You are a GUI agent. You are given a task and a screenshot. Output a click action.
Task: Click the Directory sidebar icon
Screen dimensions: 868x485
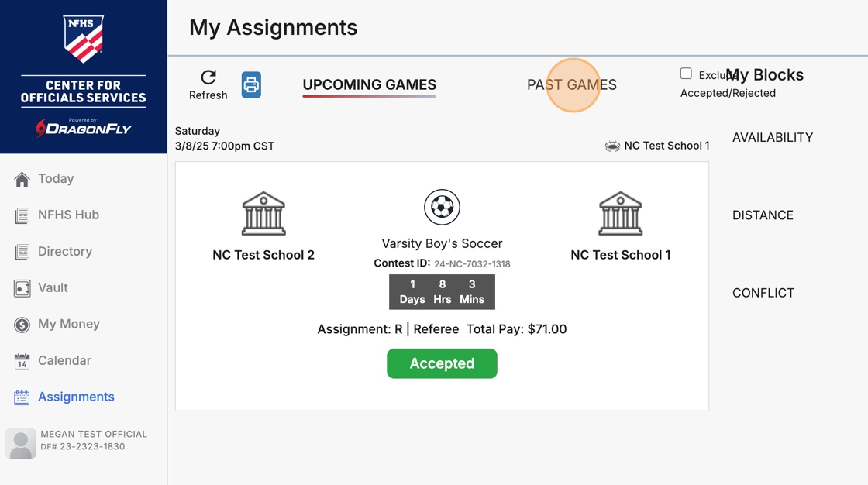pyautogui.click(x=22, y=252)
